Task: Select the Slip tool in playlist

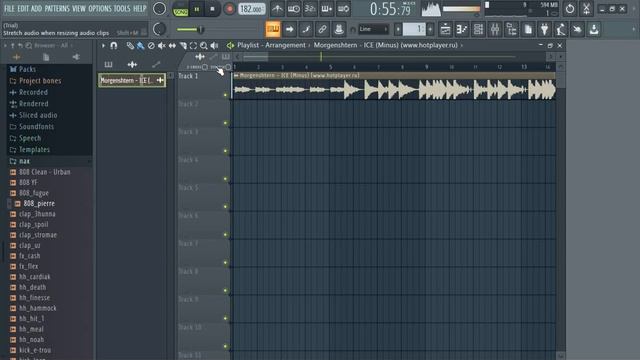Action: tap(172, 45)
